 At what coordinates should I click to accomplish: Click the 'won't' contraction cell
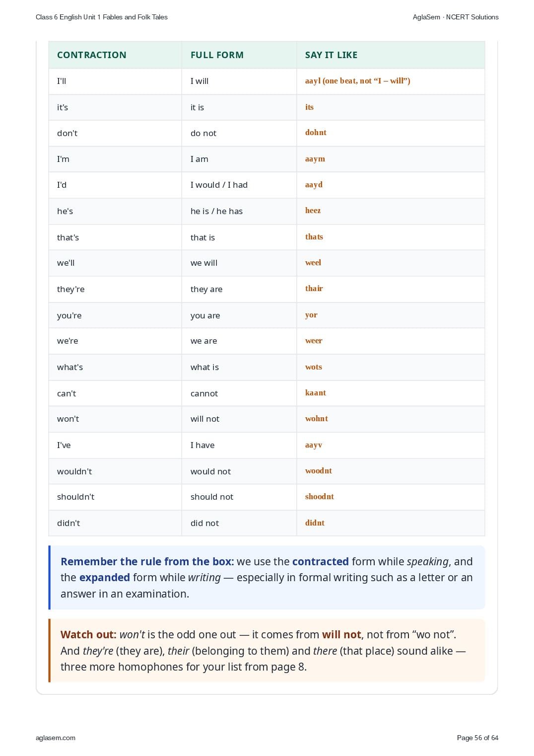(115, 419)
